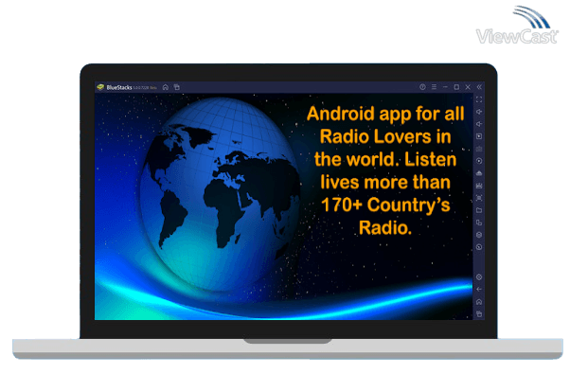Maximize the BlueStacks window
This screenshot has width=570, height=392.
pyautogui.click(x=456, y=87)
